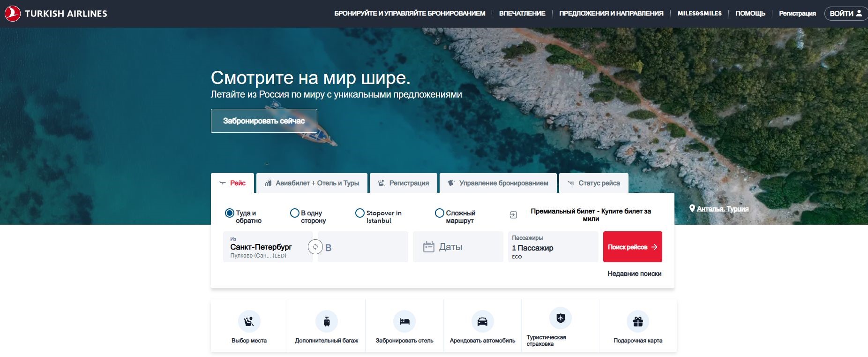Switch to Управление бронированием tab

pos(498,183)
